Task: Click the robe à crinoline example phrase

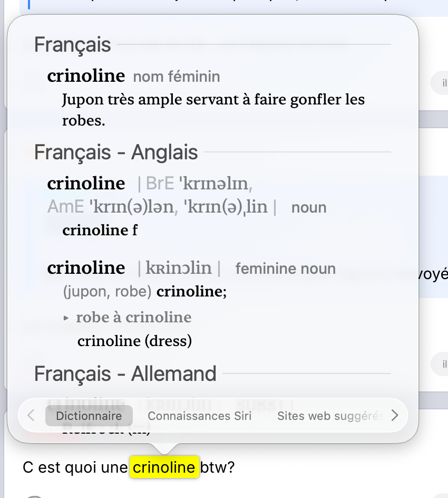Action: tap(133, 318)
